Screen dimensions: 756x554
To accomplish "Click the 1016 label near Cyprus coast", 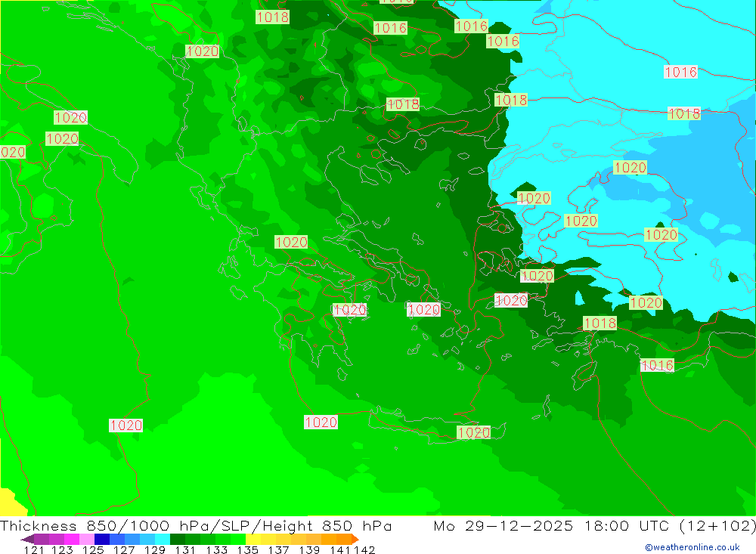I will pyautogui.click(x=657, y=366).
